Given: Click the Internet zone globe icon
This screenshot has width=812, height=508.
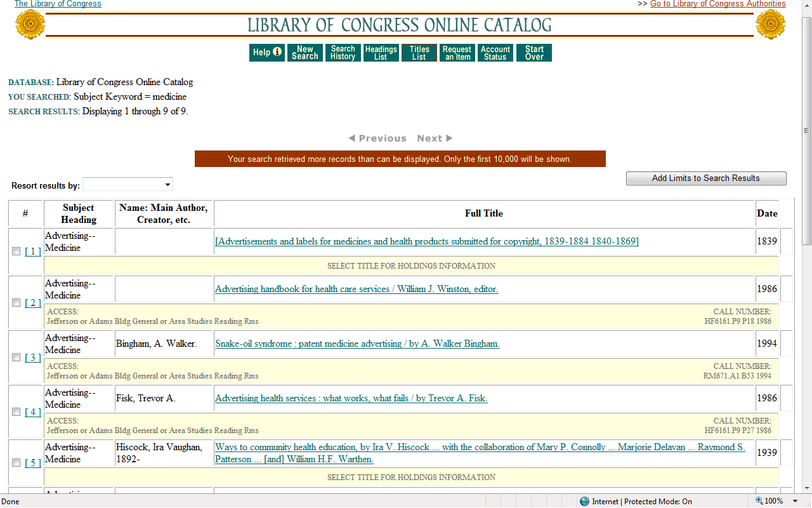Looking at the screenshot, I should click(x=584, y=501).
